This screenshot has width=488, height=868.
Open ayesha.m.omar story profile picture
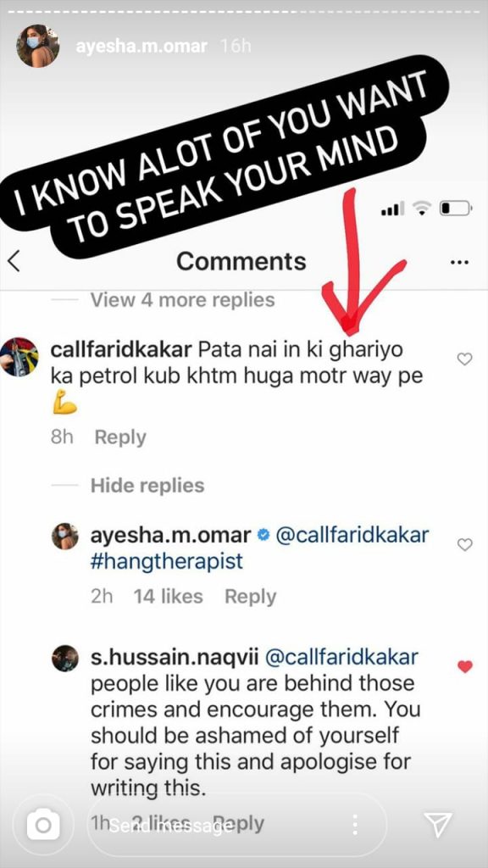(x=37, y=46)
